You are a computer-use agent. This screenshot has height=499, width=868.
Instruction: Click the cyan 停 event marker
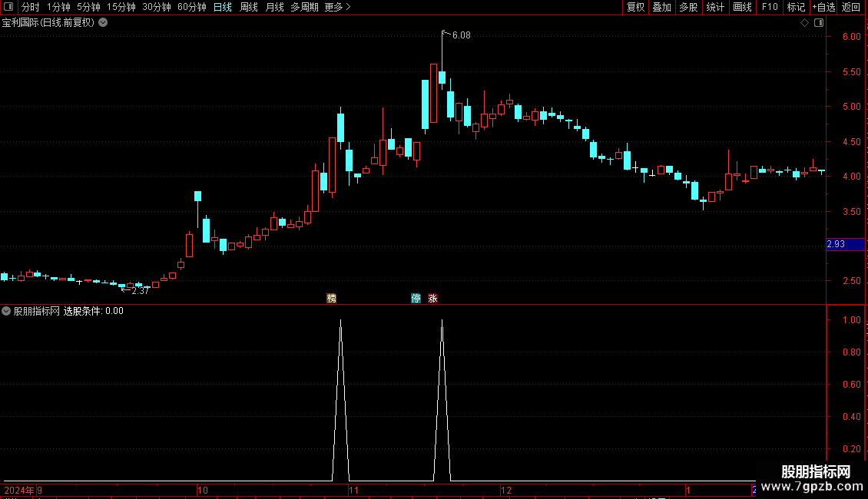(x=416, y=298)
